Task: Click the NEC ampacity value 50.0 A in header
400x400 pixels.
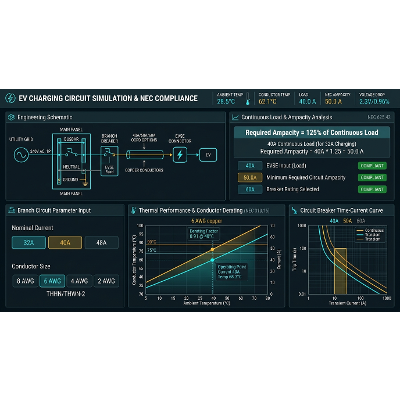Action: 333,102
